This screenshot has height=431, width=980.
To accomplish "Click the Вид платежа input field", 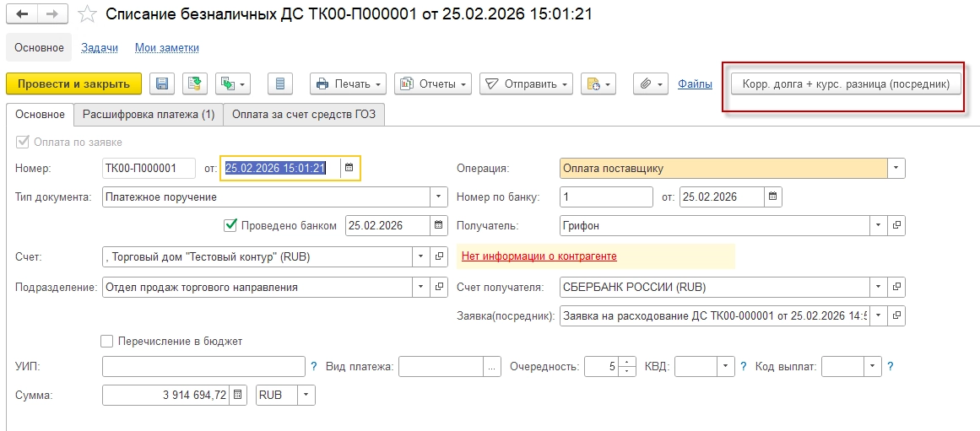I will (x=441, y=367).
